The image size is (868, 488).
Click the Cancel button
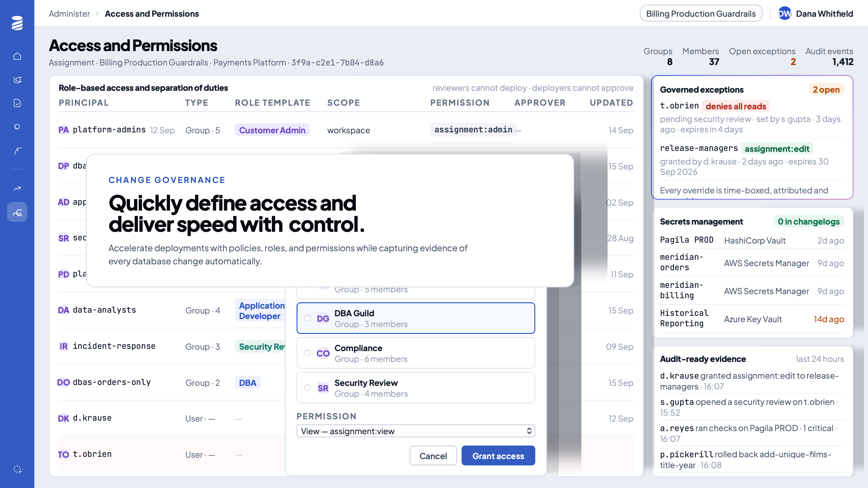point(433,456)
